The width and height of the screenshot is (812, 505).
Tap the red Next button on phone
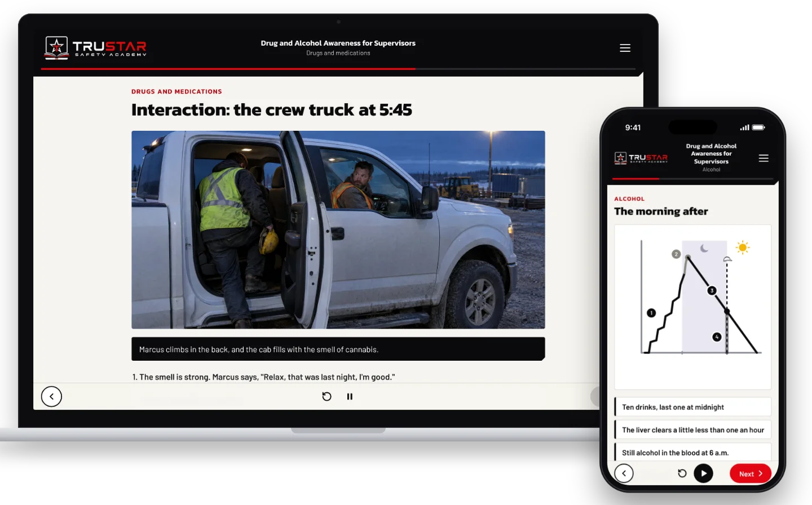[x=751, y=473]
